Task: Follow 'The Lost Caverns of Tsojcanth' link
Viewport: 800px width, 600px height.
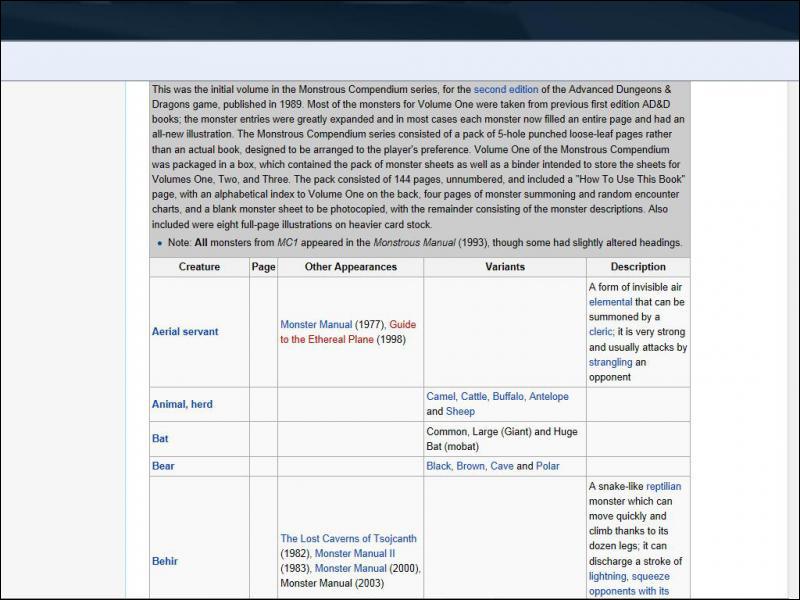Action: click(x=348, y=538)
